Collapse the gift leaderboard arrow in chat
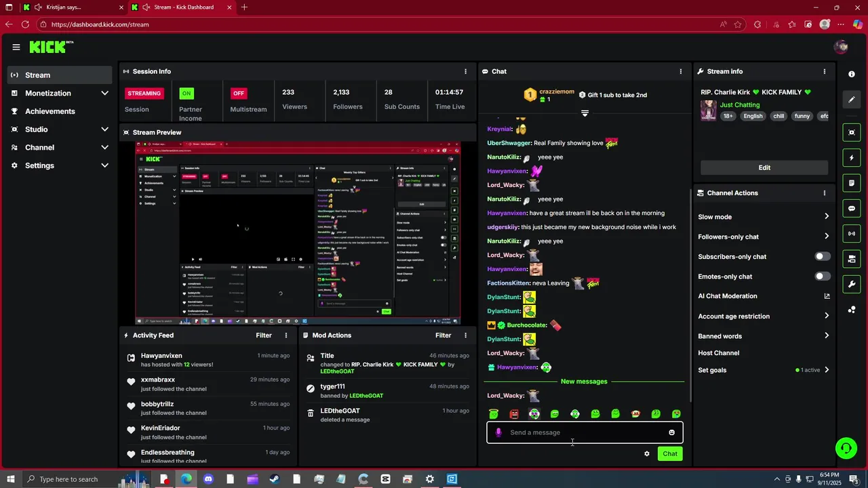 click(585, 113)
